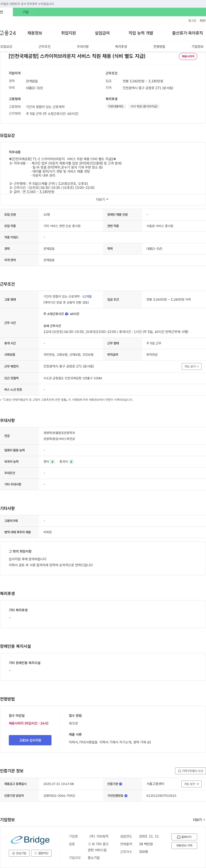
Task: Click 수도권 공항철도 인천국제공항 1번출구 100M
Action: pyautogui.click(x=73, y=378)
